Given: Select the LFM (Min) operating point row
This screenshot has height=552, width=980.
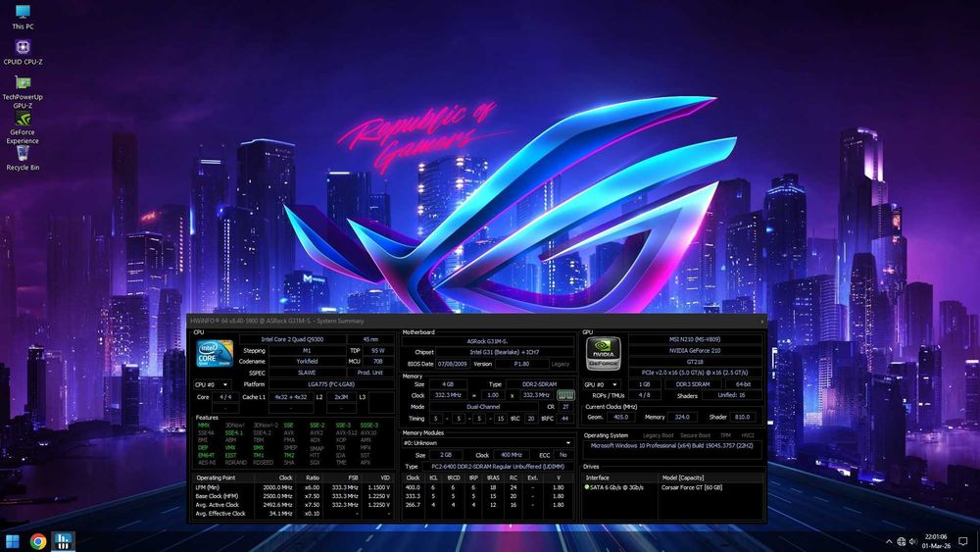Looking at the screenshot, I should coord(293,487).
